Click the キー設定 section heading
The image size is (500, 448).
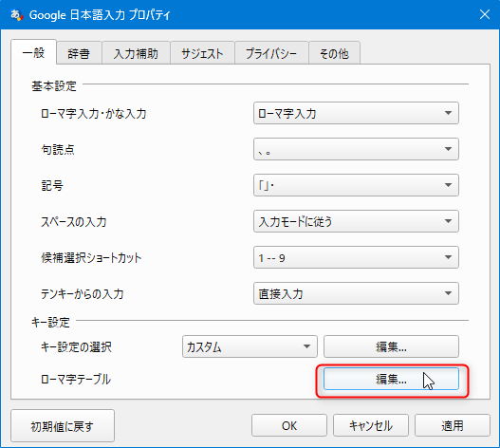(50, 322)
